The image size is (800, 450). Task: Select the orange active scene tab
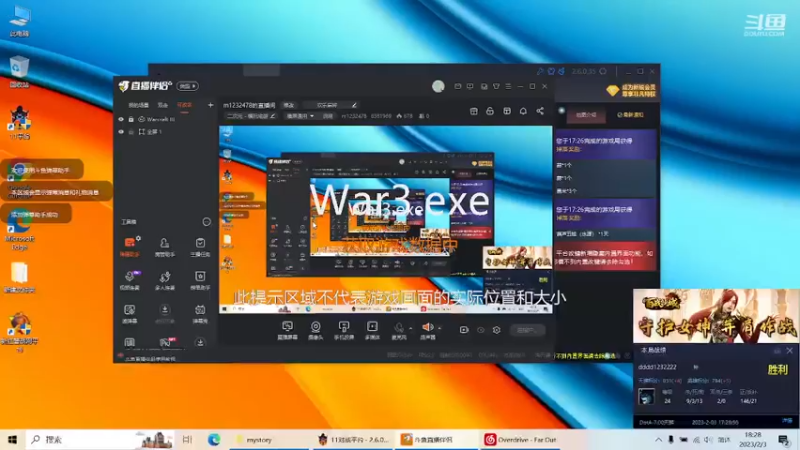184,105
